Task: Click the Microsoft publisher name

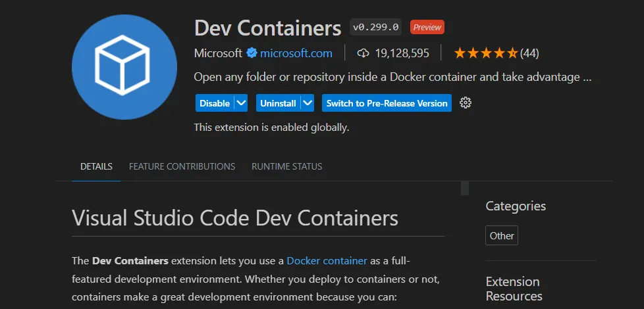Action: coord(218,53)
